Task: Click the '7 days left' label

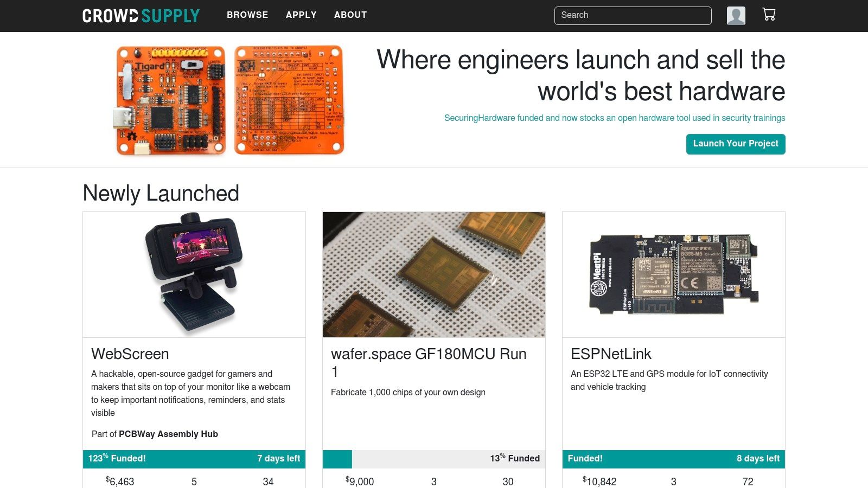Action: tap(278, 459)
